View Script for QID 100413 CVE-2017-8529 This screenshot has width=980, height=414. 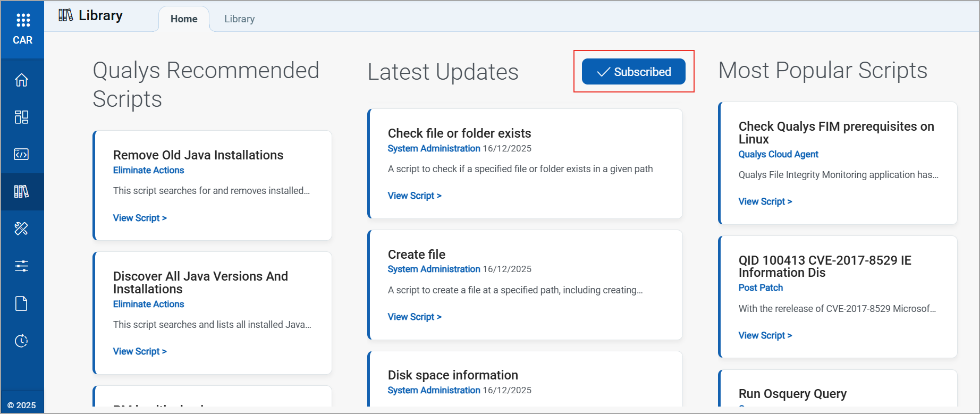pos(765,335)
